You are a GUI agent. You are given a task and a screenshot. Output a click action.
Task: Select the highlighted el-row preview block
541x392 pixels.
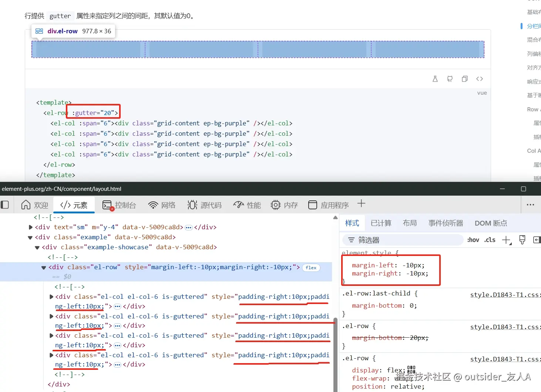258,49
